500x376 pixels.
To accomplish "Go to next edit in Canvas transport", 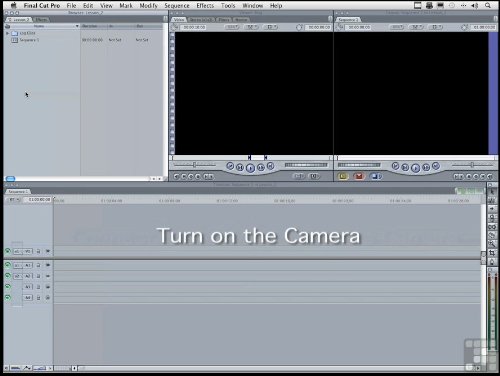I will [x=436, y=166].
